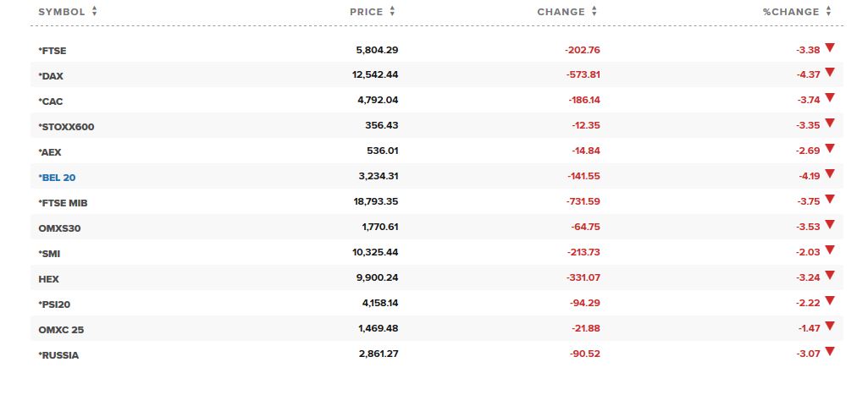Sort table by SYMBOL column arrows
Image resolution: width=868 pixels, height=395 pixels.
tap(95, 11)
